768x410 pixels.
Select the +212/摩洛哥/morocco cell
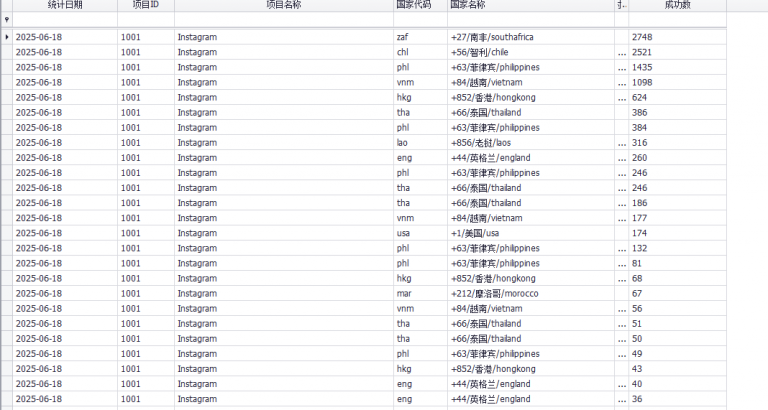point(531,293)
